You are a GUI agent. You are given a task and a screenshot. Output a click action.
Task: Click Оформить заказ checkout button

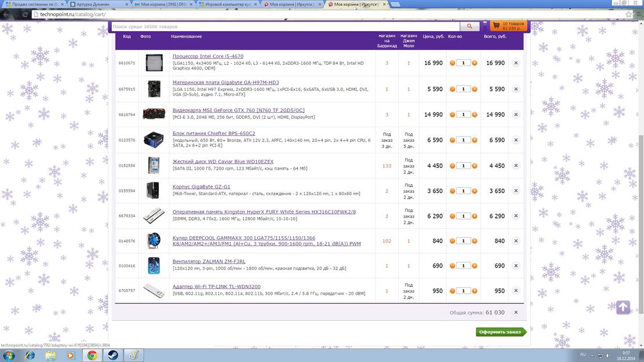point(500,332)
